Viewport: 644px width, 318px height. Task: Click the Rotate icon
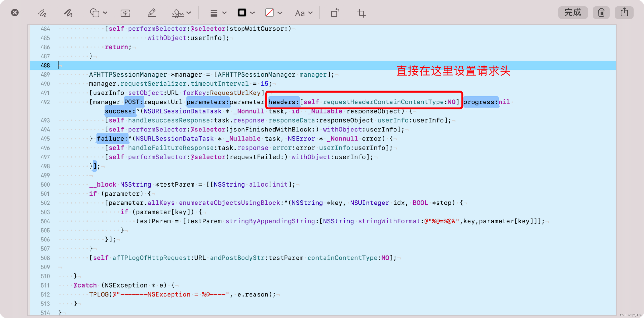pyautogui.click(x=335, y=13)
